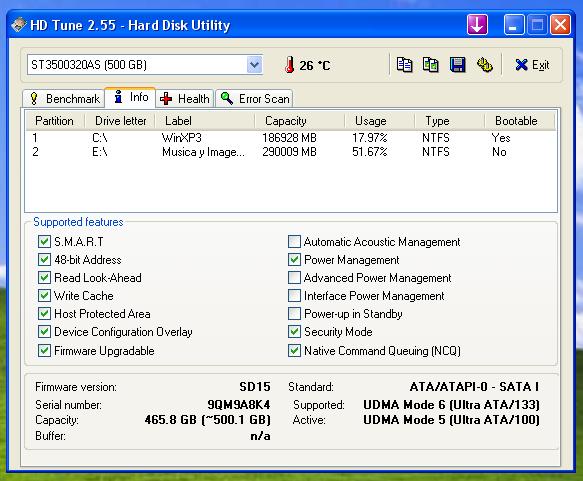This screenshot has height=481, width=583.
Task: Minimize the HD Tune window
Action: [x=514, y=25]
